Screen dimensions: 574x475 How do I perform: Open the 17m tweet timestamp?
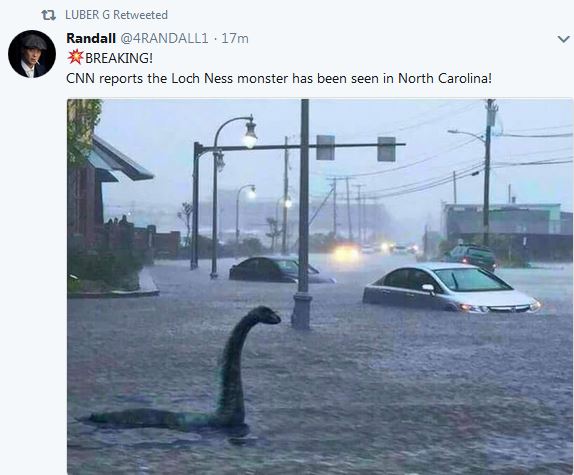tap(235, 38)
